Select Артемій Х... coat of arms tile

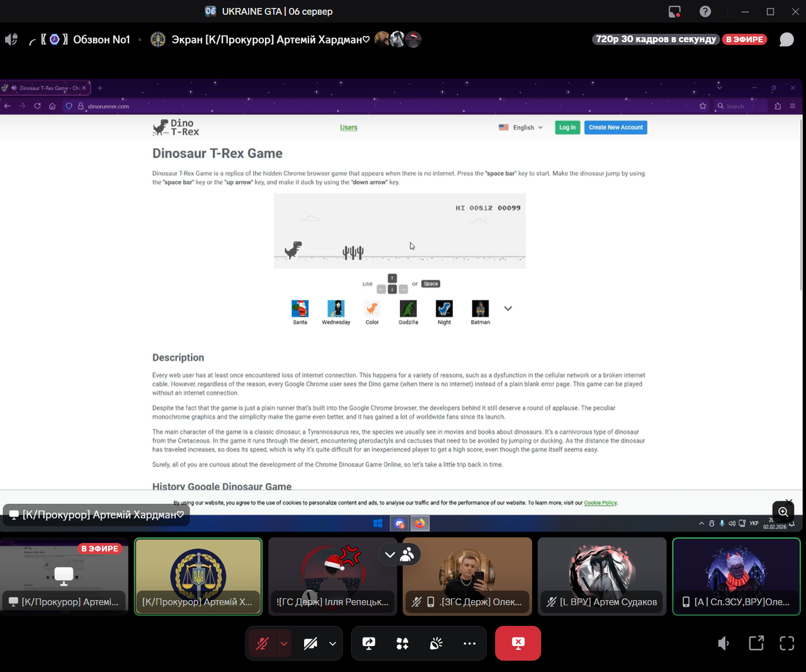coord(198,576)
